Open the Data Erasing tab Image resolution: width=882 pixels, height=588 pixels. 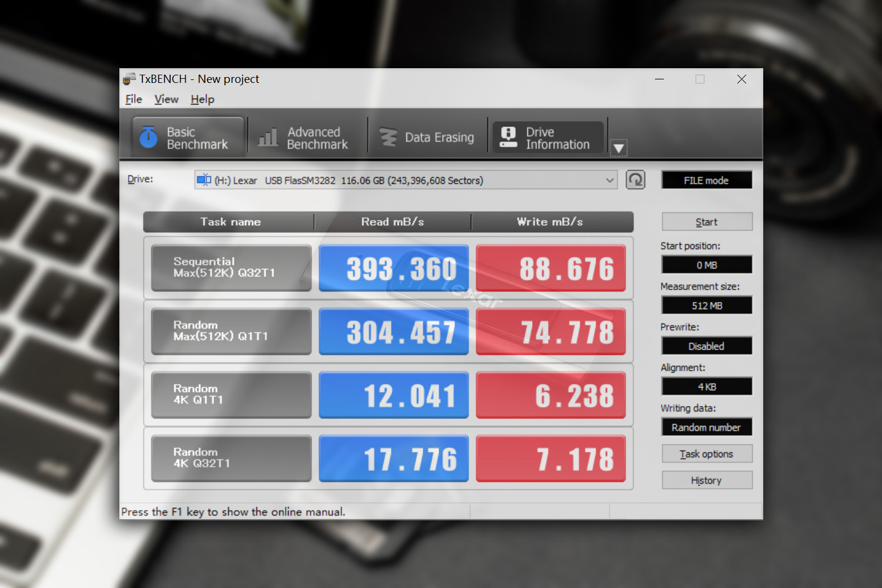tap(427, 138)
